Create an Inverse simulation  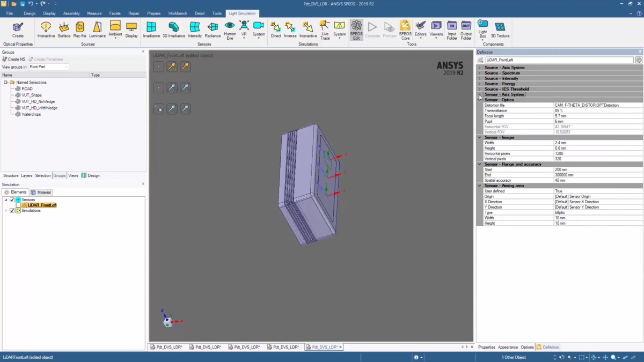[x=290, y=29]
